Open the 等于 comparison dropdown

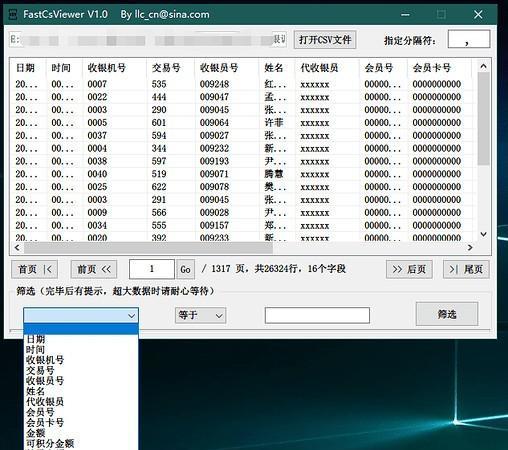pos(200,315)
